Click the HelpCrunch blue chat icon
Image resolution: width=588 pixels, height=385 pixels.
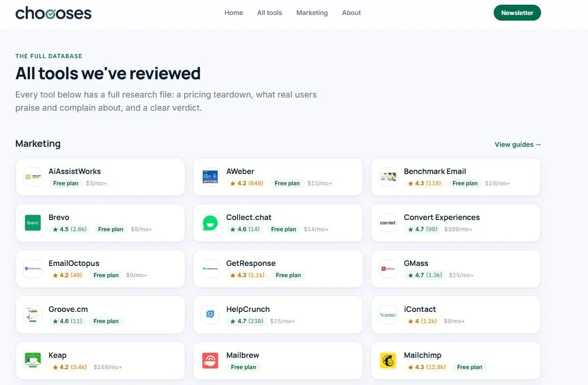pyautogui.click(x=210, y=315)
